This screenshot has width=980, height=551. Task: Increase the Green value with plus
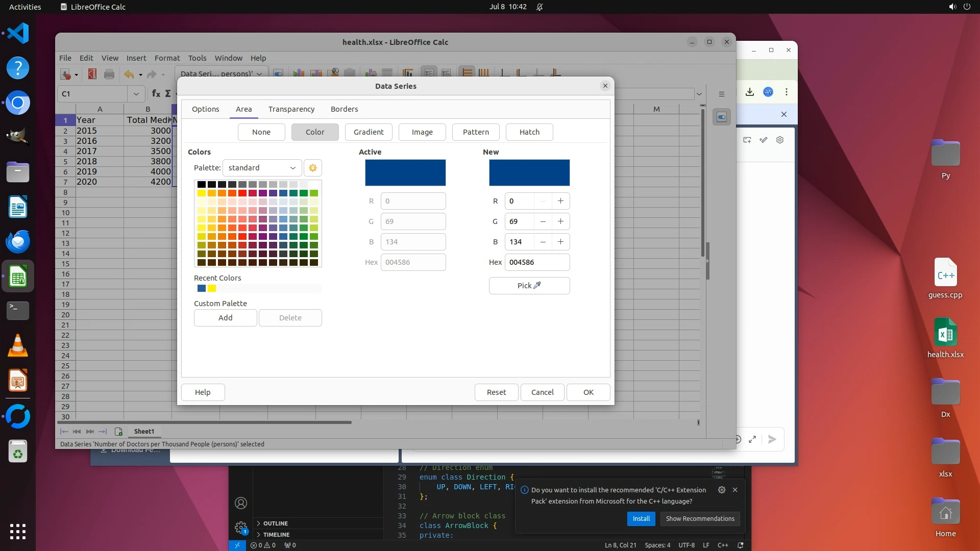click(x=560, y=221)
